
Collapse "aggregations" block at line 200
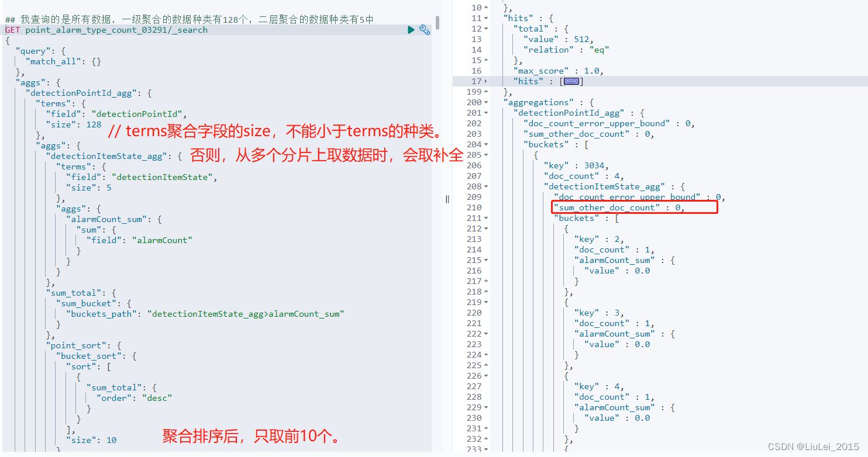click(486, 102)
